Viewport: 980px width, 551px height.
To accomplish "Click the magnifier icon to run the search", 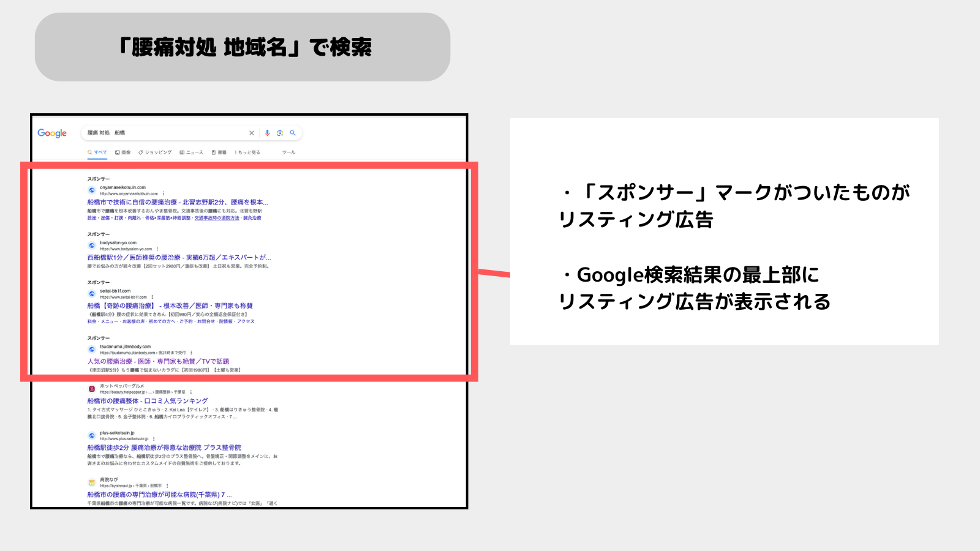I will [x=293, y=133].
